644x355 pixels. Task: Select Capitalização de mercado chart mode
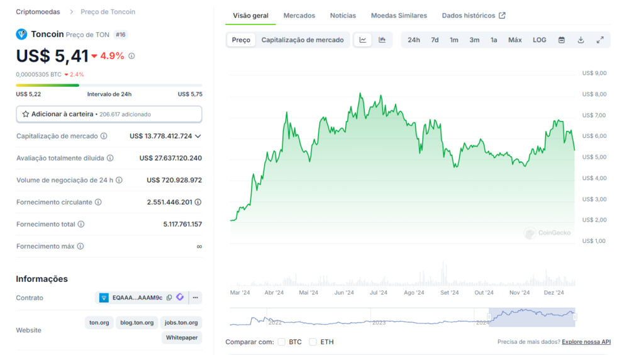[x=303, y=40]
